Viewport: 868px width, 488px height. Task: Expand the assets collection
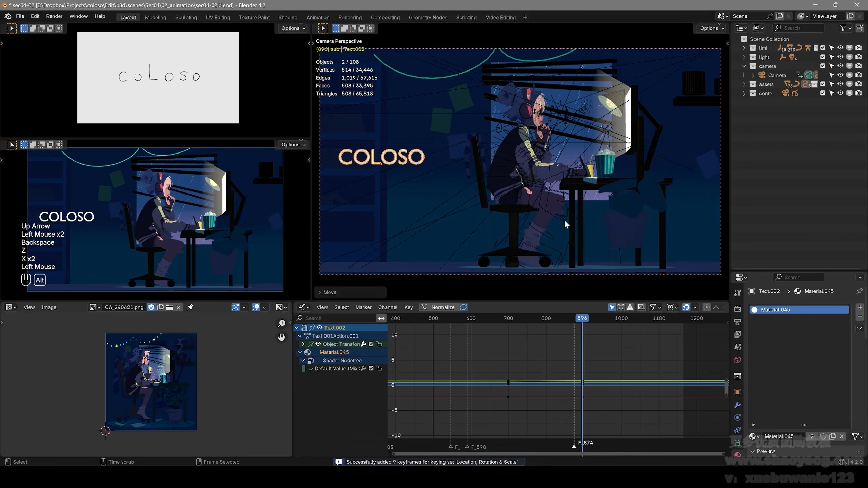click(x=744, y=84)
